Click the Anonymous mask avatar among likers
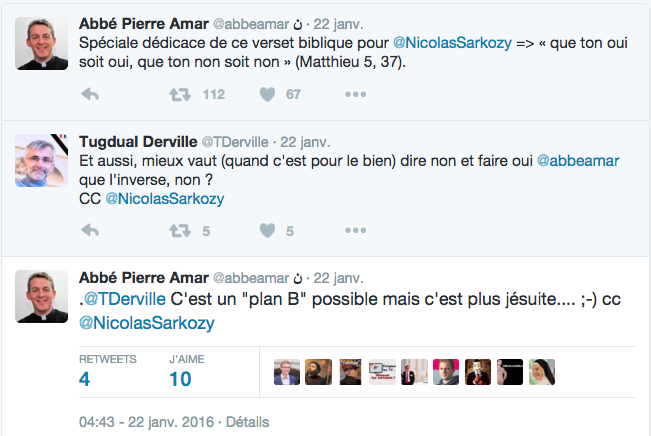Viewport: 651px width, 436px height. point(478,372)
